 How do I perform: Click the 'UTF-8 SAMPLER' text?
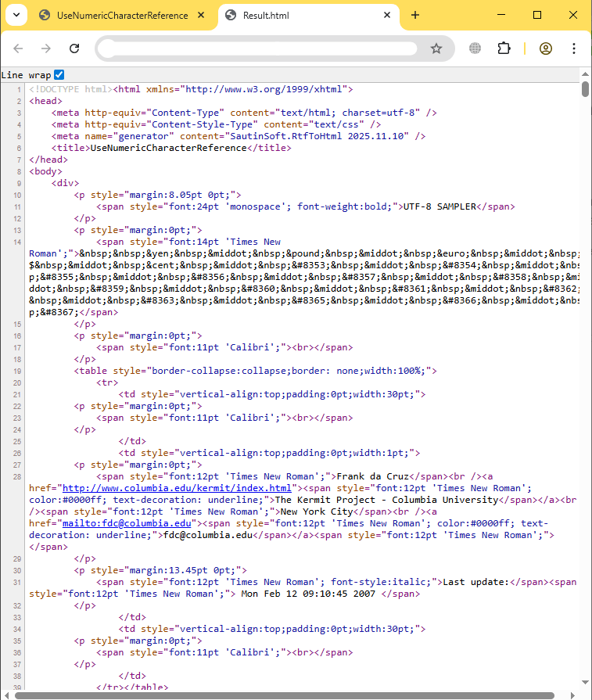coord(440,206)
